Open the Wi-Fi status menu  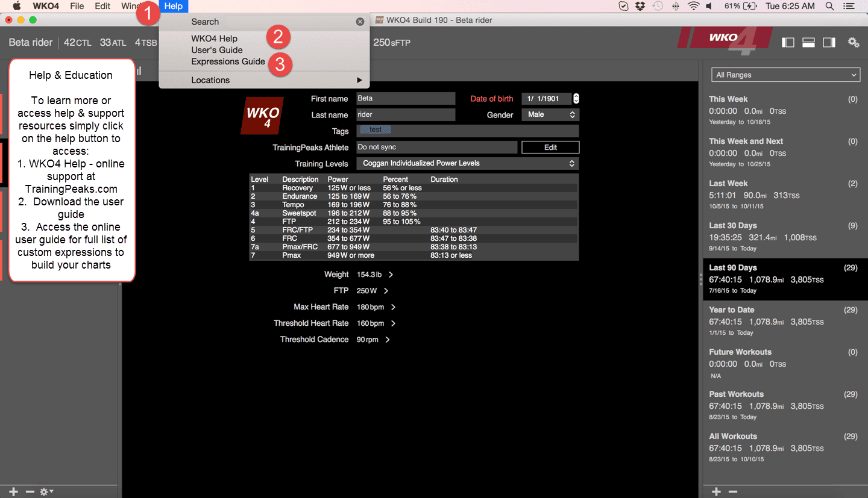click(693, 6)
